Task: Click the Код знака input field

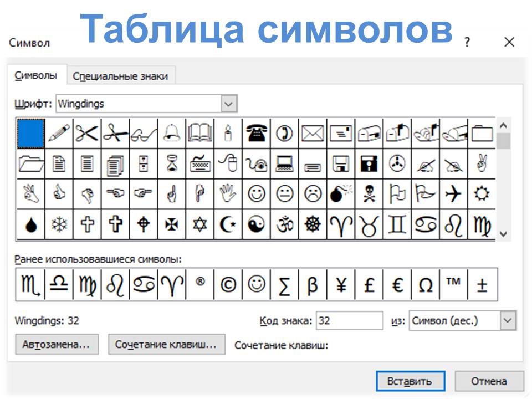Action: tap(349, 320)
